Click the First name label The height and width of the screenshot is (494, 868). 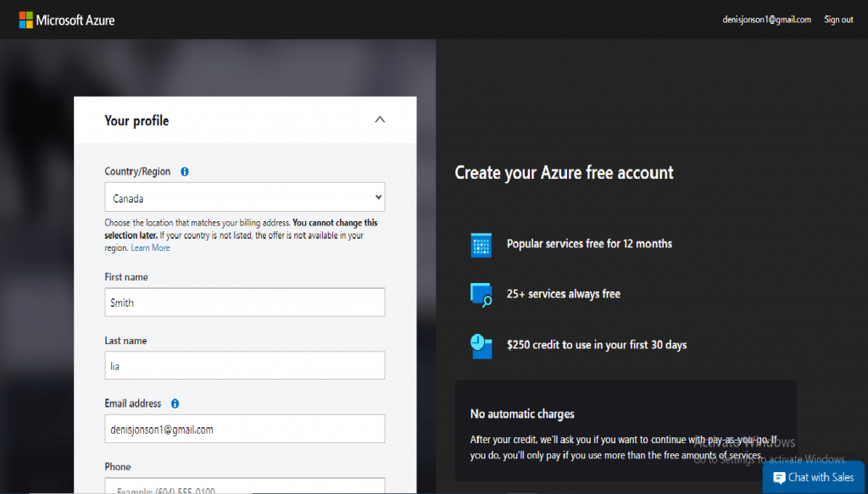[x=126, y=277]
